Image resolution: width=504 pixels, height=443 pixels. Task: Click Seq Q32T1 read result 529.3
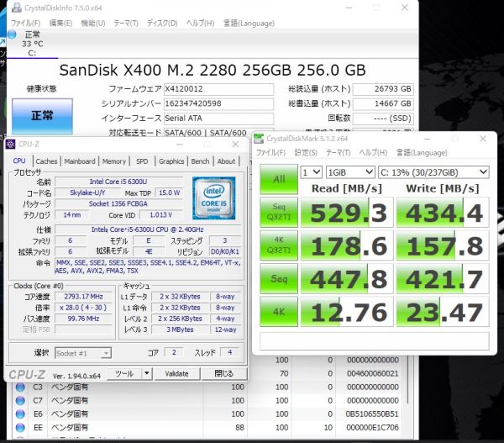pos(347,213)
